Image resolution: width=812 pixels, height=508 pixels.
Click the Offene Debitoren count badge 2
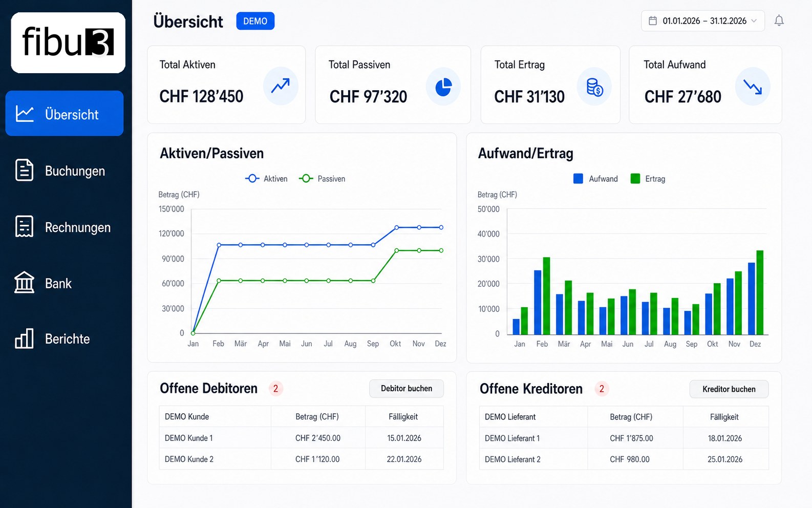point(275,389)
